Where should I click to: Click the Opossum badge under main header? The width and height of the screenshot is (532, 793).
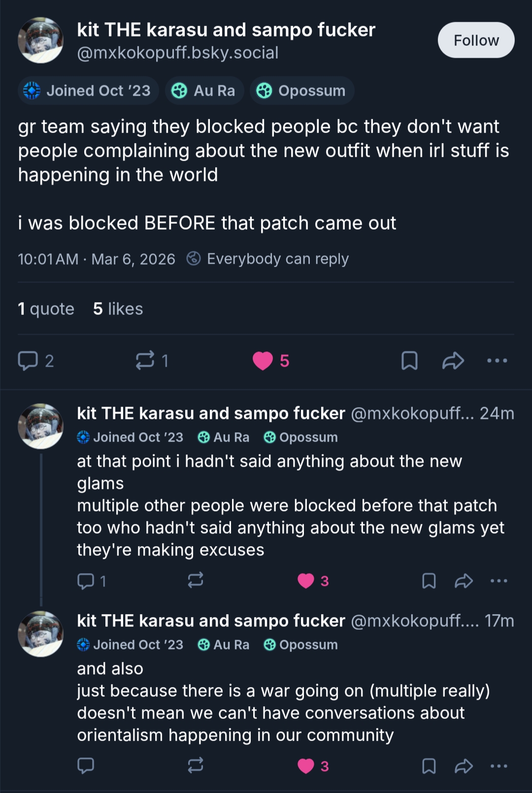301,91
